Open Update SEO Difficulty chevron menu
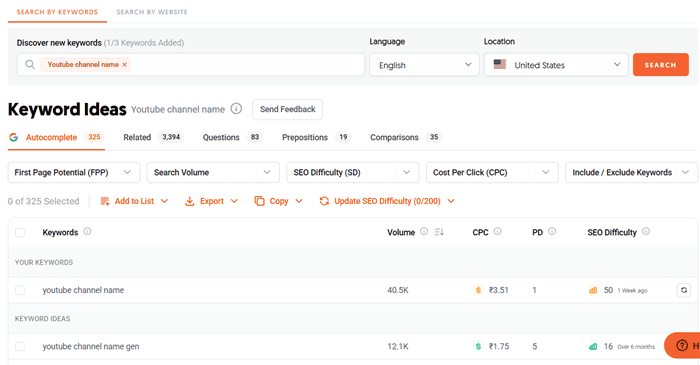Image resolution: width=700 pixels, height=365 pixels. point(451,201)
